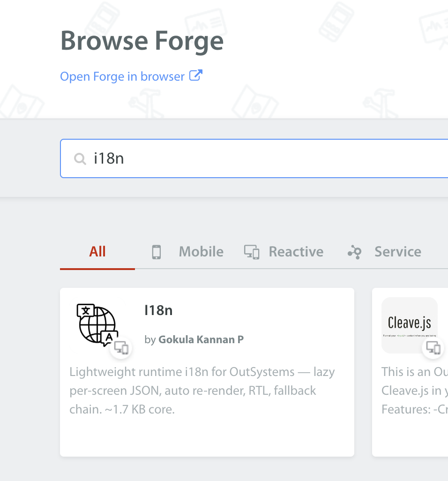448x481 pixels.
Task: Click the Service nodes icon
Action: pos(354,252)
